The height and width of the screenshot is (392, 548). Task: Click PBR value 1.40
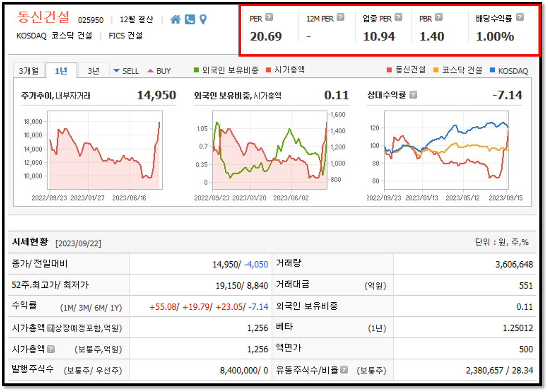coord(432,37)
